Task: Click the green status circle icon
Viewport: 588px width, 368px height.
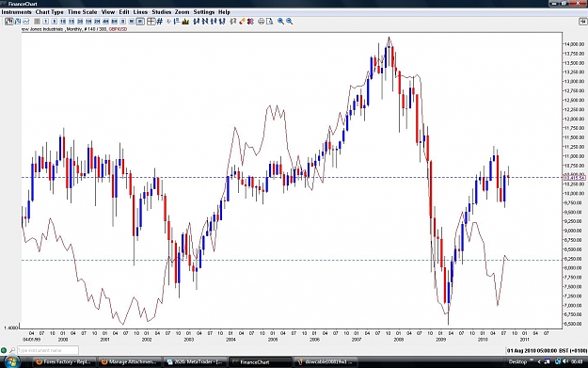Action: pyautogui.click(x=4, y=350)
